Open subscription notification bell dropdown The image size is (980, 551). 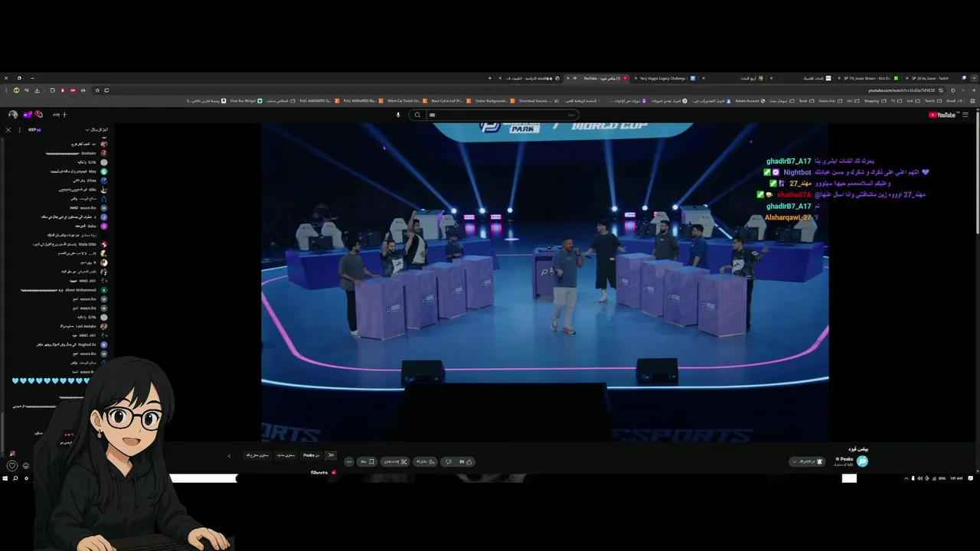807,461
